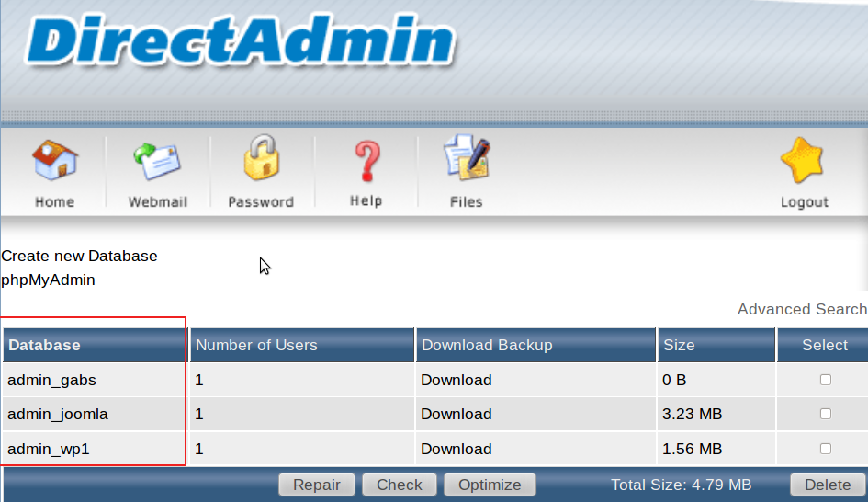This screenshot has height=502, width=868.
Task: Open the Advanced Search link
Action: coord(802,309)
